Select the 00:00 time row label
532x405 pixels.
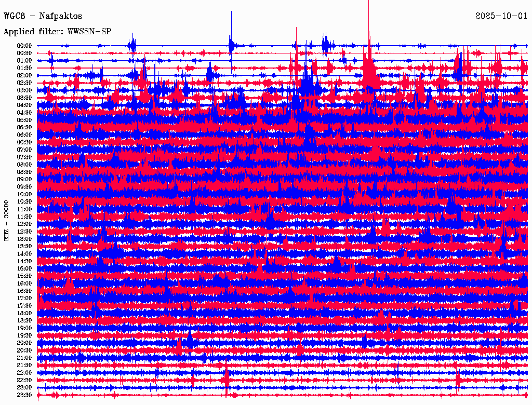pos(24,46)
